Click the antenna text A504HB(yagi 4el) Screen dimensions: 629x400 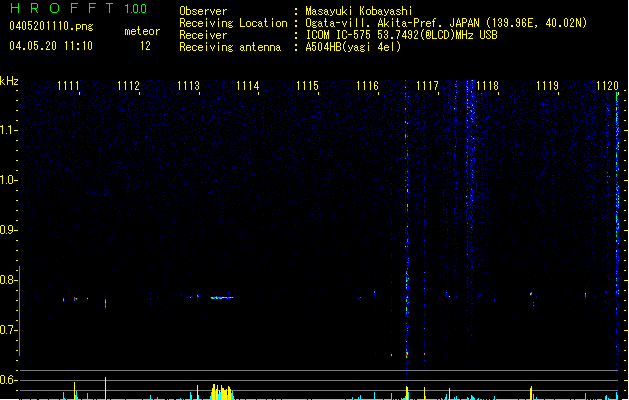click(353, 47)
